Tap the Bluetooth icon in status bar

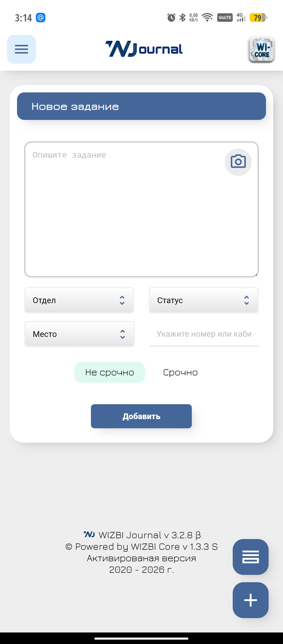(182, 18)
